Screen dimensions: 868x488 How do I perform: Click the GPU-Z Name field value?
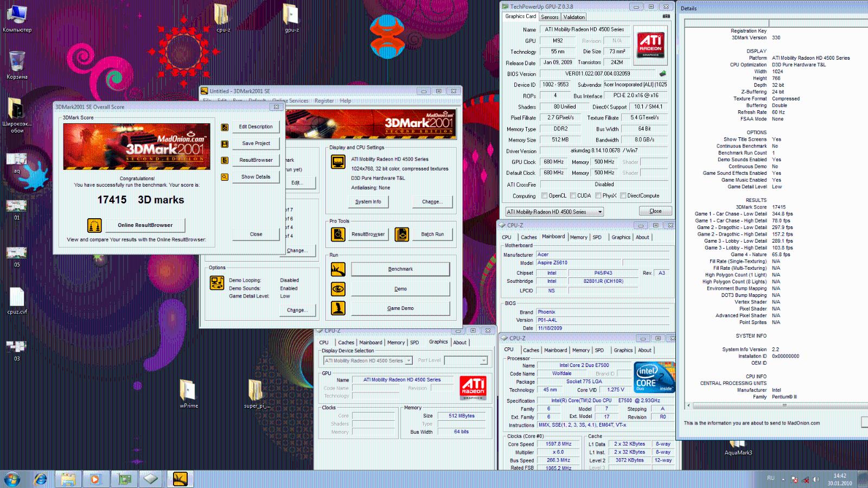click(584, 29)
